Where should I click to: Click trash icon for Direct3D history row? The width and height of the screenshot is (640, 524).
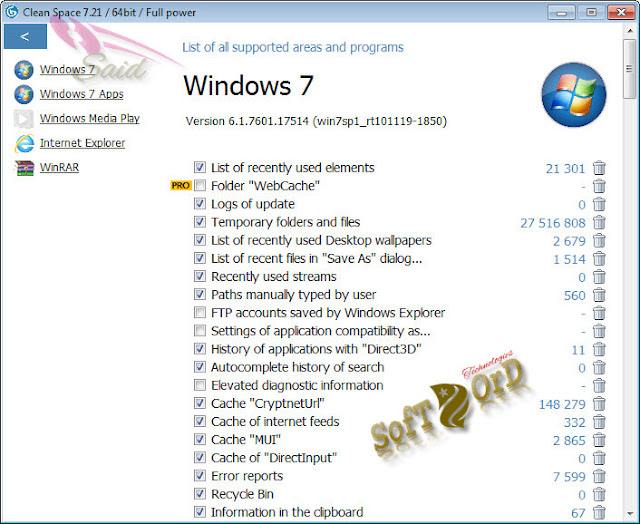coord(599,349)
